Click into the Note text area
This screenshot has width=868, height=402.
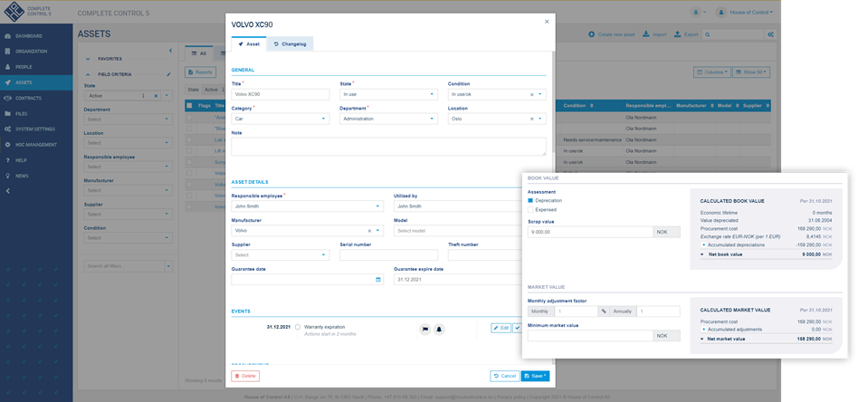pos(388,146)
